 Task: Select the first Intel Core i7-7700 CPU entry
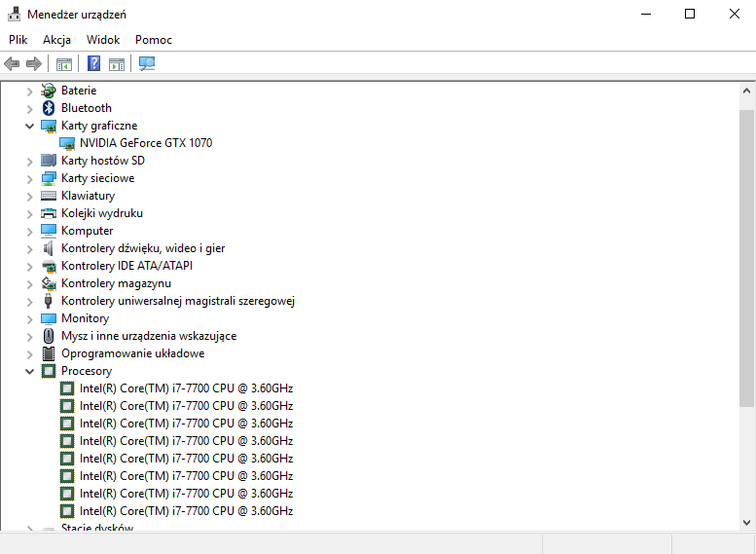186,388
